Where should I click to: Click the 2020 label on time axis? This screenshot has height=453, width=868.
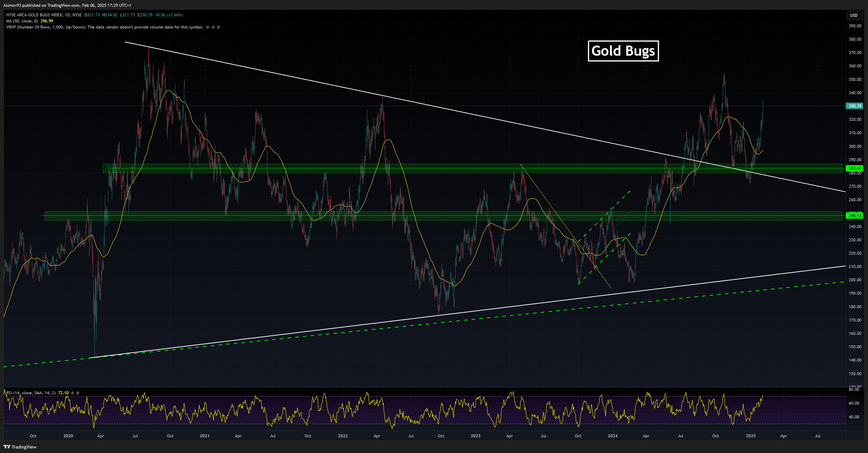pyautogui.click(x=68, y=436)
